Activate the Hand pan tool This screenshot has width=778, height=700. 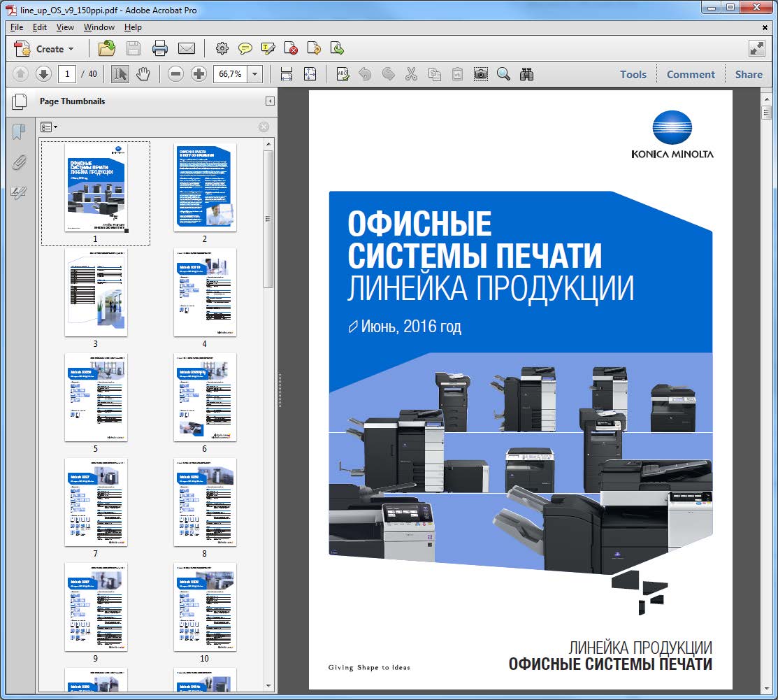click(x=143, y=74)
